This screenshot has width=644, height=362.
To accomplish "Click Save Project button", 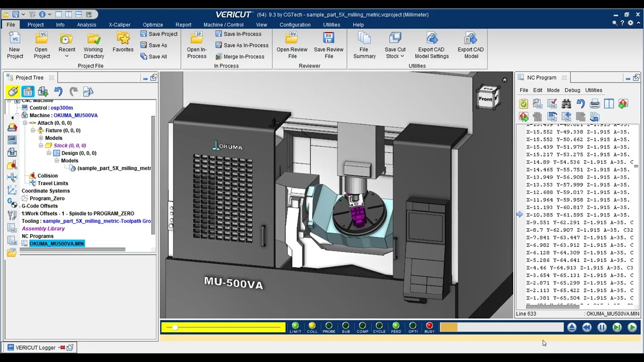I will (158, 34).
